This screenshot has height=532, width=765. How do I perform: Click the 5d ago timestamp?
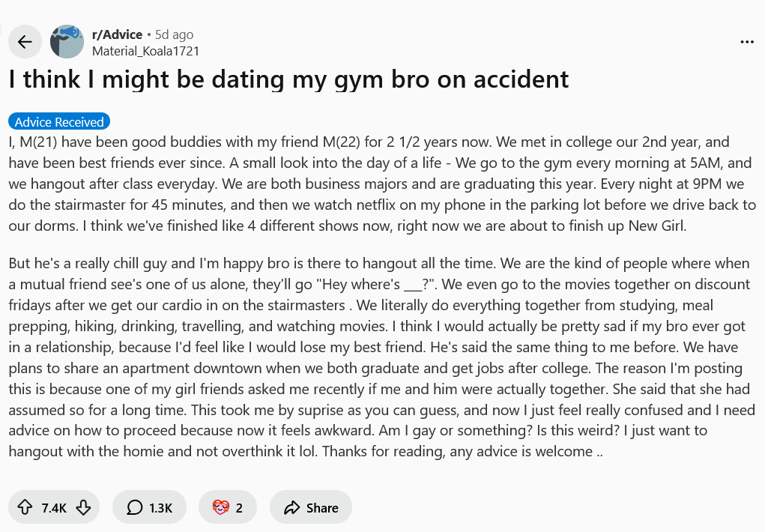click(x=174, y=34)
